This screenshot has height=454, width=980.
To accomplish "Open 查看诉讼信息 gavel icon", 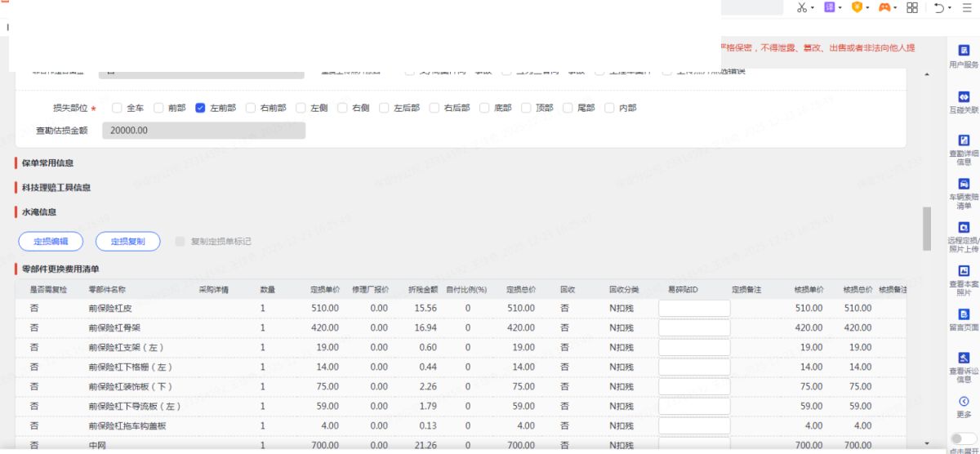I will pos(964,358).
